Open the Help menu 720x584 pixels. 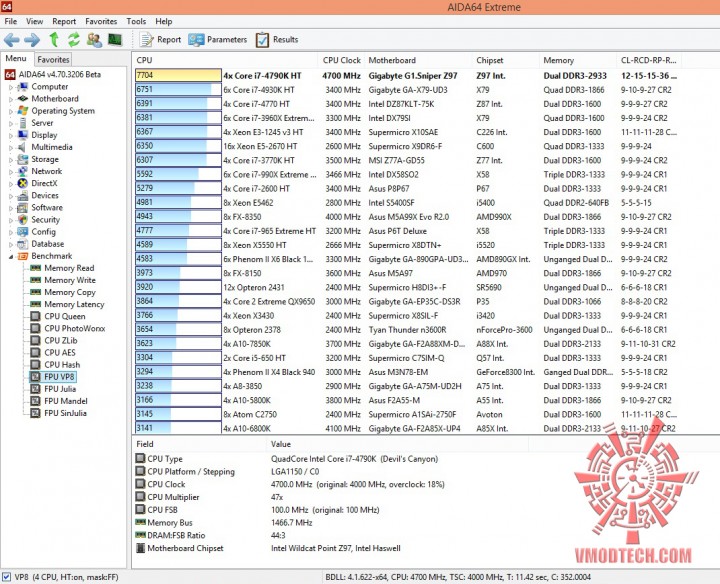[x=163, y=21]
